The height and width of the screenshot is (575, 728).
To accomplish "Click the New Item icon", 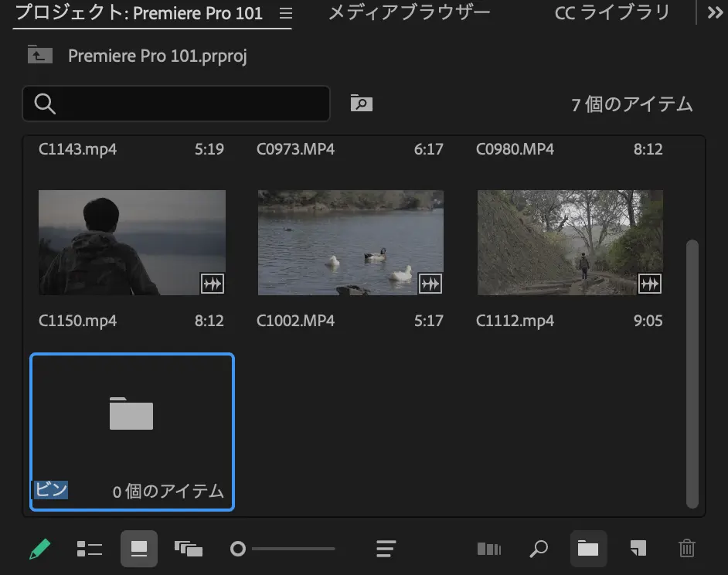I will (638, 549).
